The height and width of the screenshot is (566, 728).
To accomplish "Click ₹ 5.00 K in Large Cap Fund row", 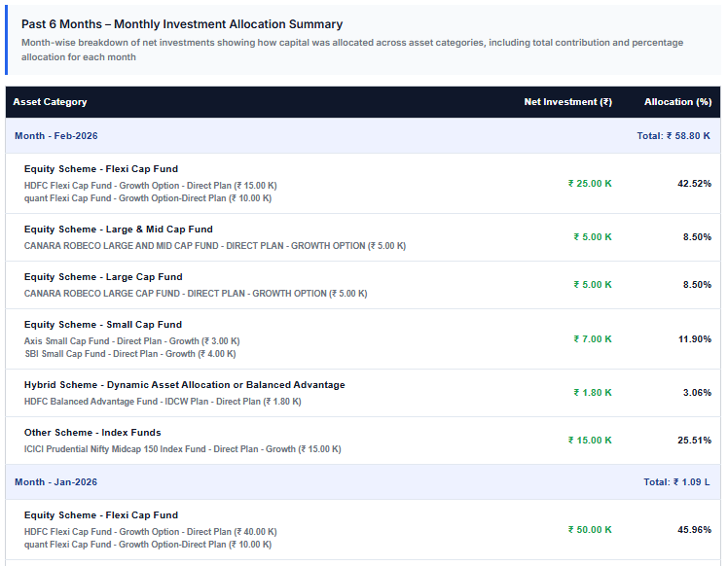I will click(x=593, y=285).
